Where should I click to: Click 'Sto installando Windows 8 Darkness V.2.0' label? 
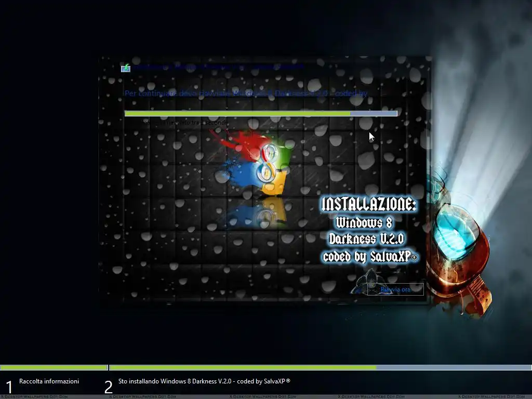pyautogui.click(x=204, y=381)
